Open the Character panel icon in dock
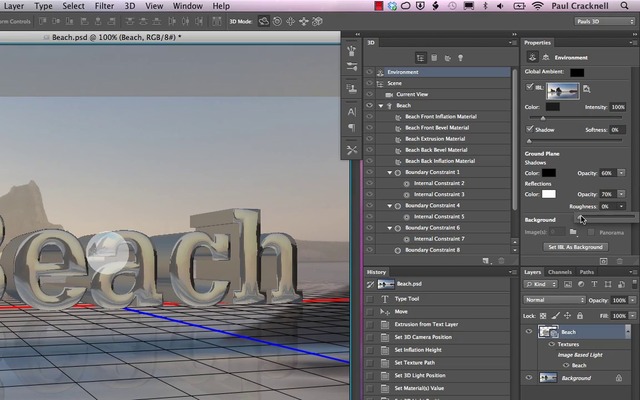Image resolution: width=640 pixels, height=400 pixels. (x=352, y=111)
